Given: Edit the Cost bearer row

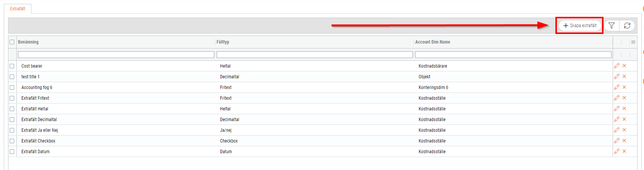Looking at the screenshot, I should coord(617,66).
